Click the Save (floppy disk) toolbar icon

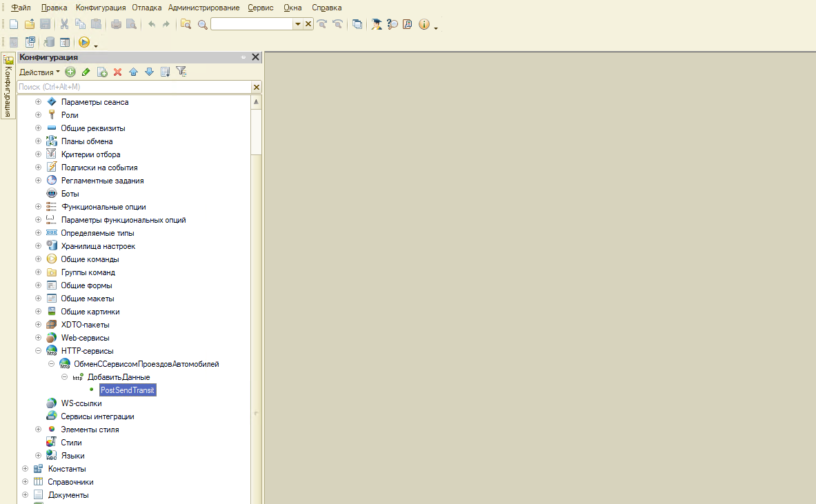pyautogui.click(x=46, y=24)
